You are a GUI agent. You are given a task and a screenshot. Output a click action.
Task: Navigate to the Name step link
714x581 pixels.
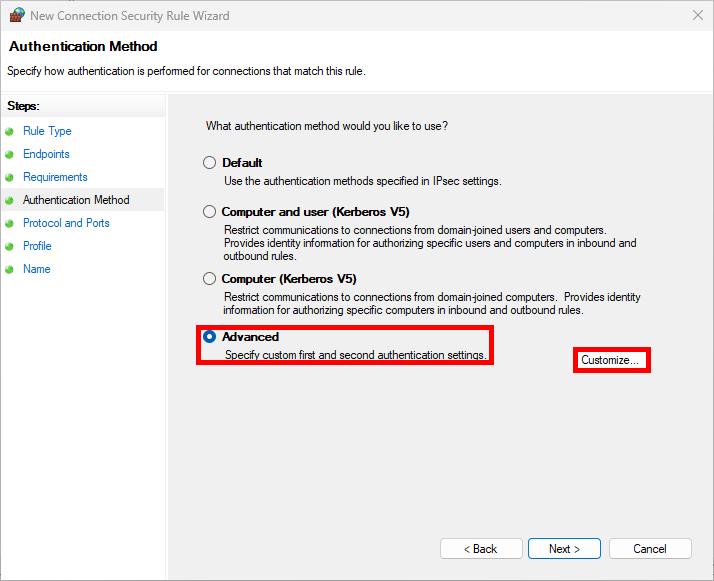coord(37,269)
